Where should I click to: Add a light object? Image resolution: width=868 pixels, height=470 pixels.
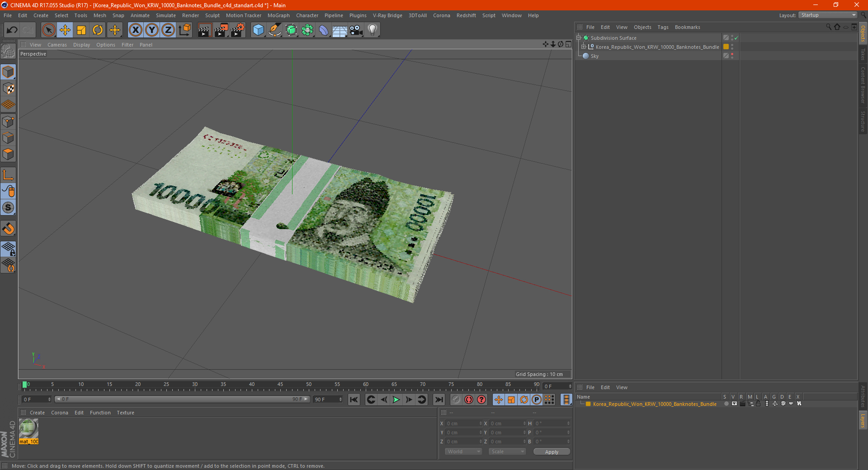[x=373, y=30]
